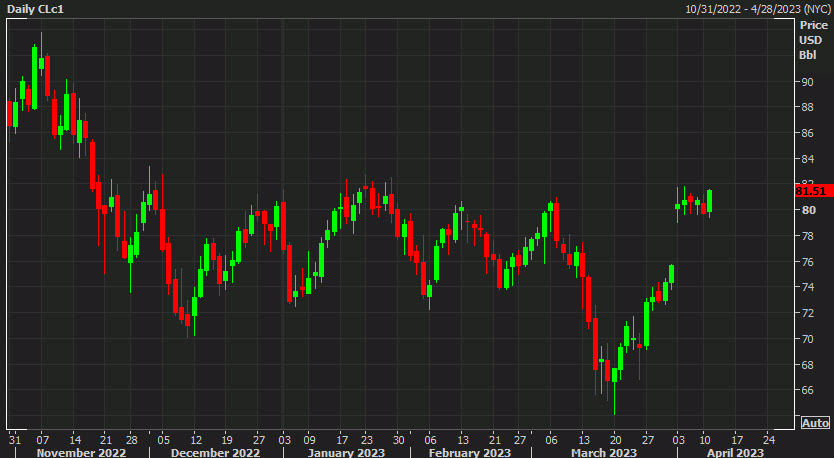This screenshot has width=834, height=458.
Task: Click the March 2023 month label
Action: (x=604, y=453)
